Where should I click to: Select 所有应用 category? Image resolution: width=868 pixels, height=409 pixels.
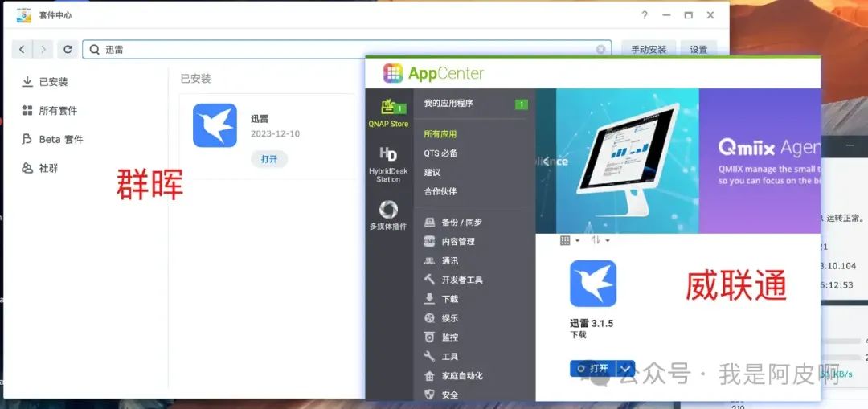[440, 134]
